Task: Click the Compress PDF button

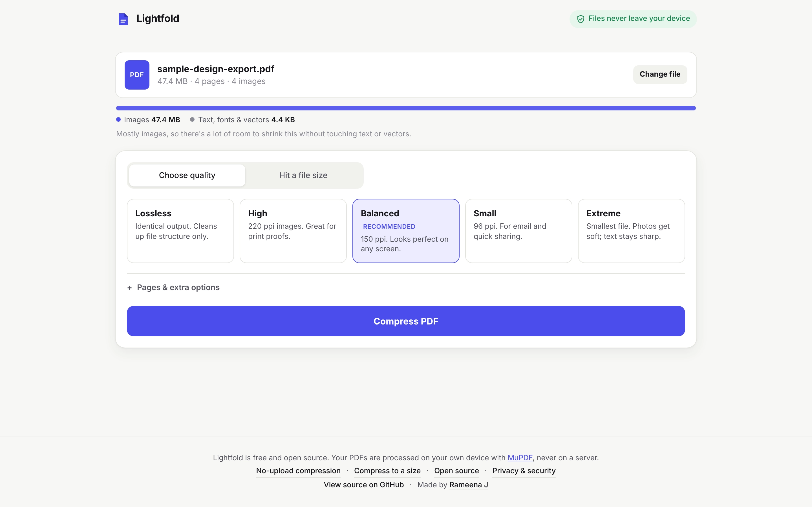Action: [406, 321]
